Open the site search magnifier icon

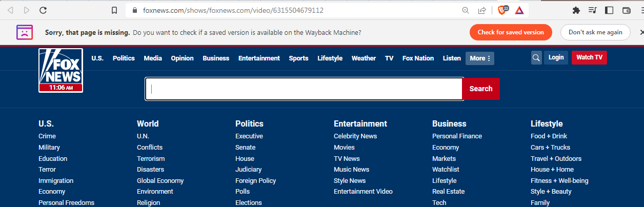tap(536, 58)
